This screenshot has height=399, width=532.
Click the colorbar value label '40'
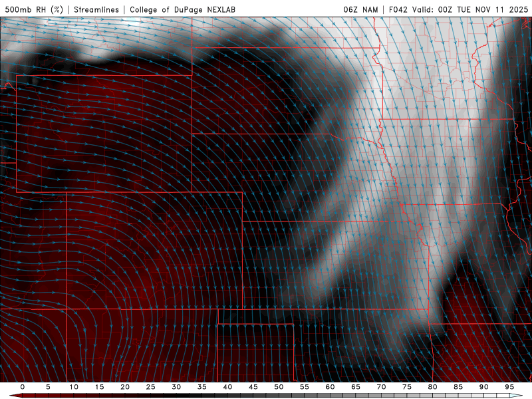point(227,387)
